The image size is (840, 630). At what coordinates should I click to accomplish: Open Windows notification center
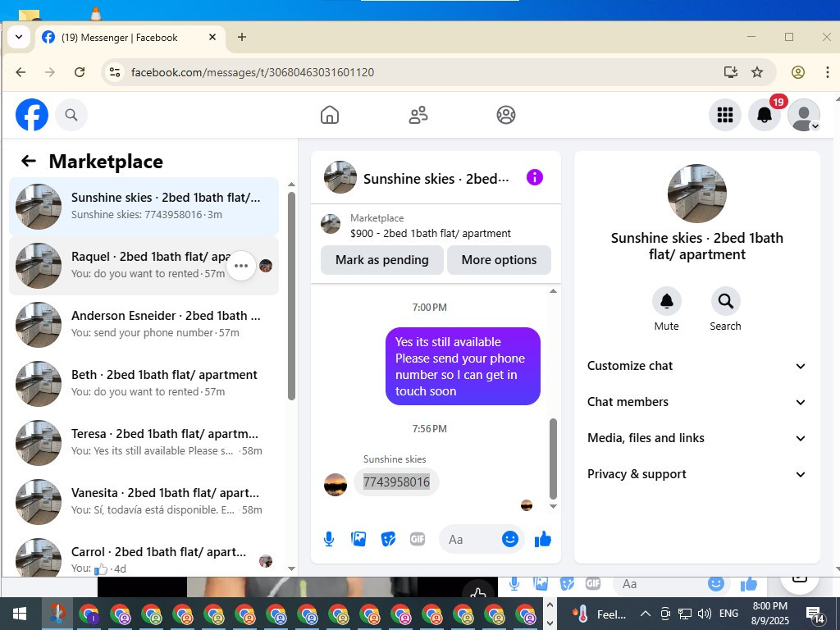[815, 615]
